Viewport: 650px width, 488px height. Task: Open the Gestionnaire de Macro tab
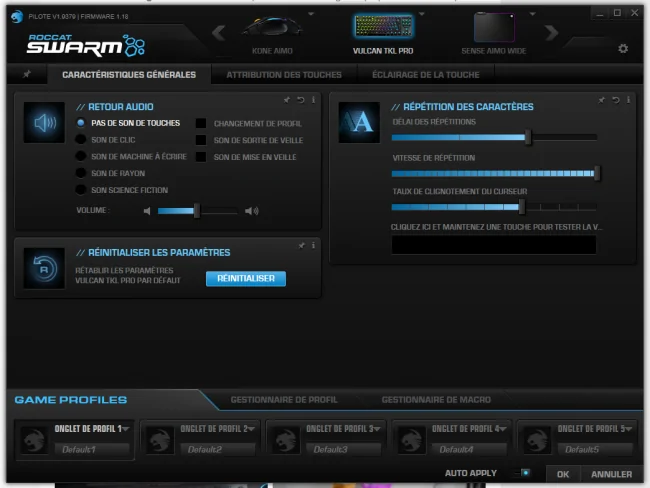point(436,400)
